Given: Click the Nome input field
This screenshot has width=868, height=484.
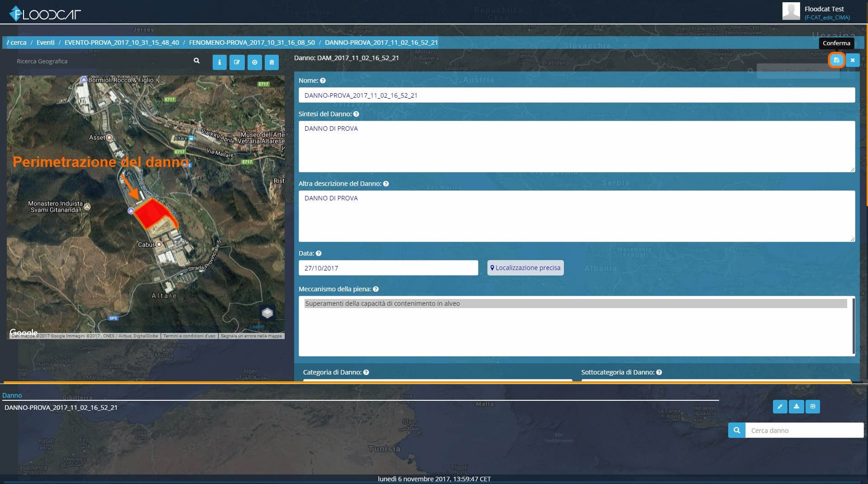Looking at the screenshot, I should coord(577,95).
